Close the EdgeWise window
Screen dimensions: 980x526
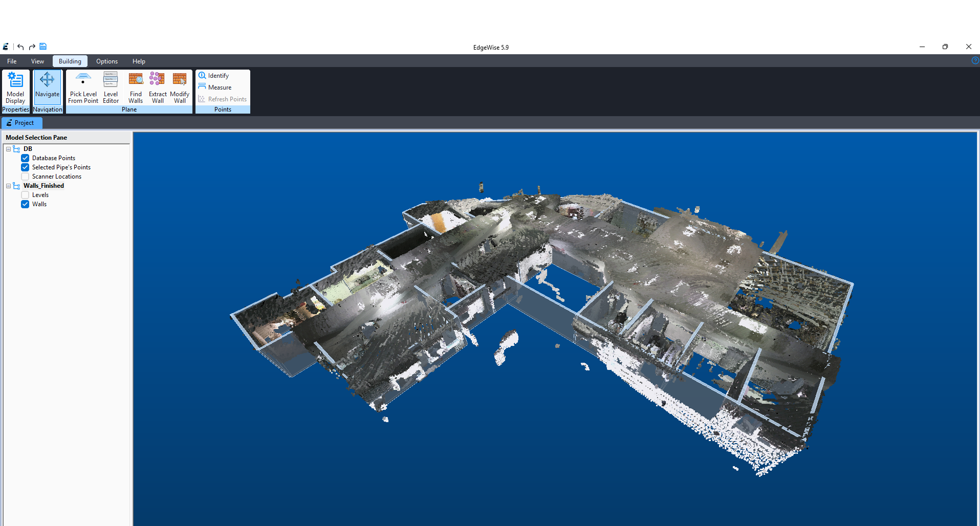coord(968,47)
